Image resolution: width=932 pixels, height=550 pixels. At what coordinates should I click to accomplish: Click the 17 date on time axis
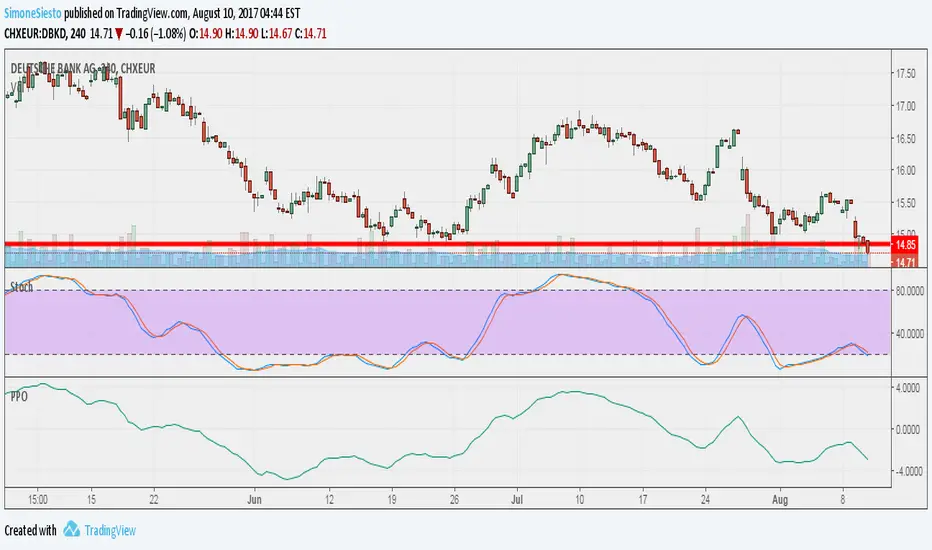point(642,499)
